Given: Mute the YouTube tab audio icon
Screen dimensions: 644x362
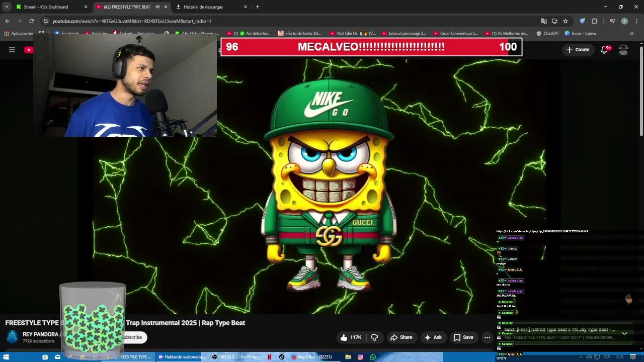Looking at the screenshot, I should (157, 7).
